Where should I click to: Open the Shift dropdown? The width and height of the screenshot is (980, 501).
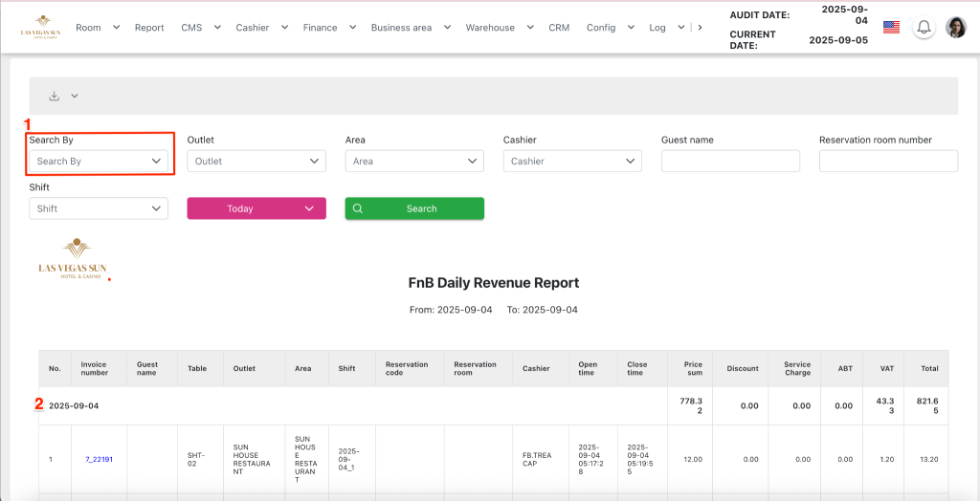pyautogui.click(x=99, y=208)
